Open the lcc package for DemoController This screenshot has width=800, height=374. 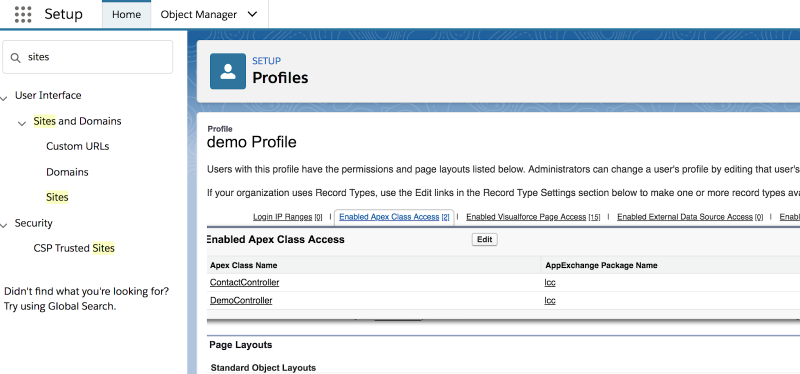550,301
